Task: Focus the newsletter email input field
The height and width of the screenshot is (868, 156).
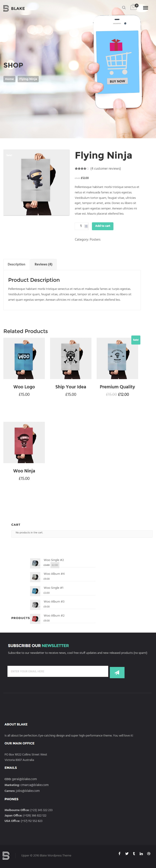Action: 58,671
